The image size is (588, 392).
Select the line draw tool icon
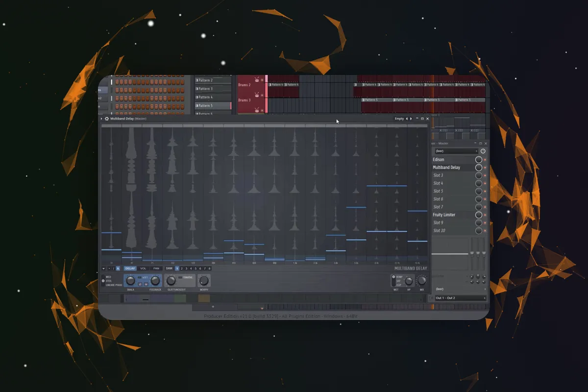pos(114,269)
